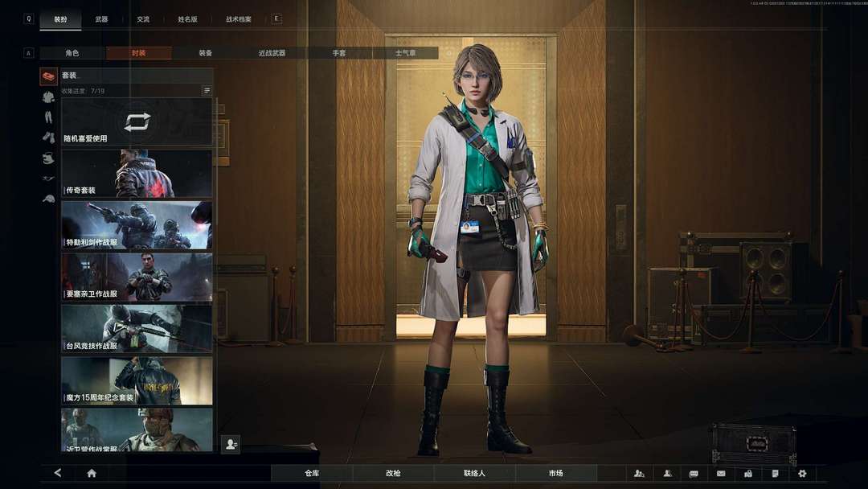Select the shoes category icon
Screen dimensions: 868x489
pyautogui.click(x=49, y=138)
